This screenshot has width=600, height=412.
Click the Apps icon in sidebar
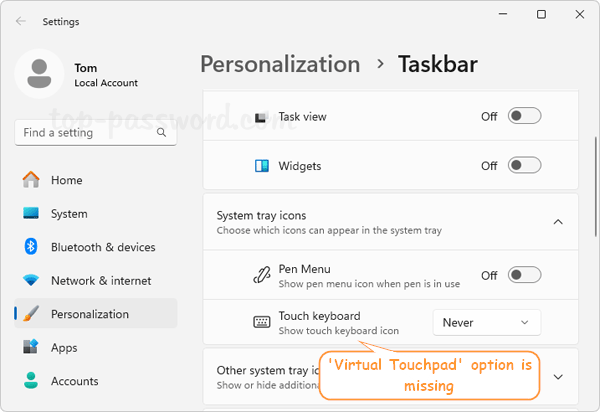[31, 348]
